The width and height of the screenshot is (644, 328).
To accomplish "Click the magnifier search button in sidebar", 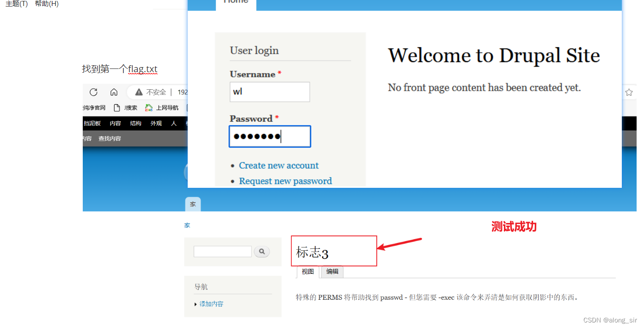I will [x=262, y=252].
